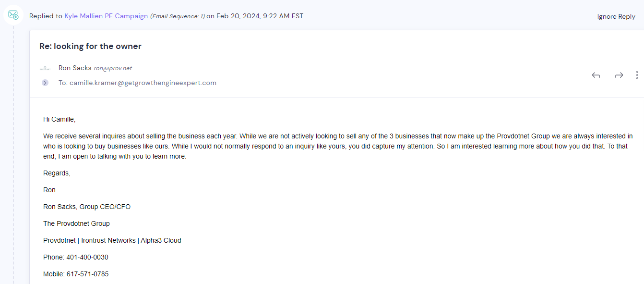Open the three-dot more options menu
The height and width of the screenshot is (284, 644).
(x=637, y=75)
